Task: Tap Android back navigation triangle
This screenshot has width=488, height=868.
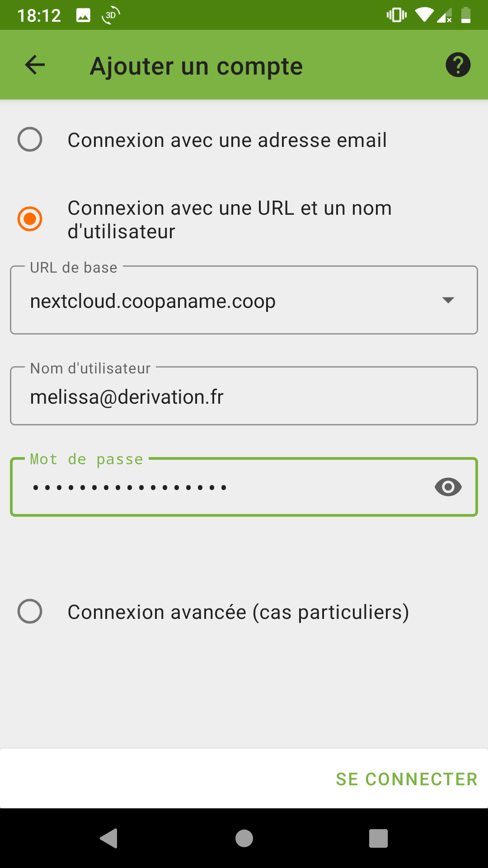Action: (109, 839)
